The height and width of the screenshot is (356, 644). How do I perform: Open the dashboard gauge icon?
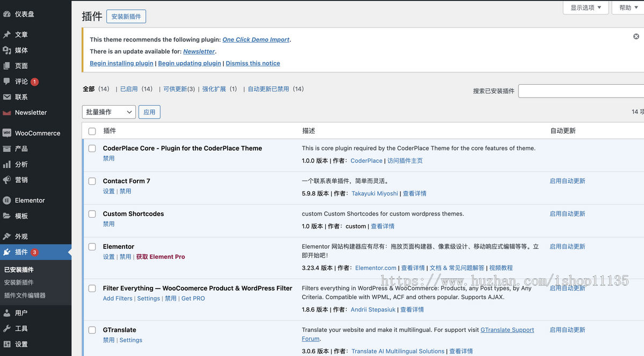(7, 14)
